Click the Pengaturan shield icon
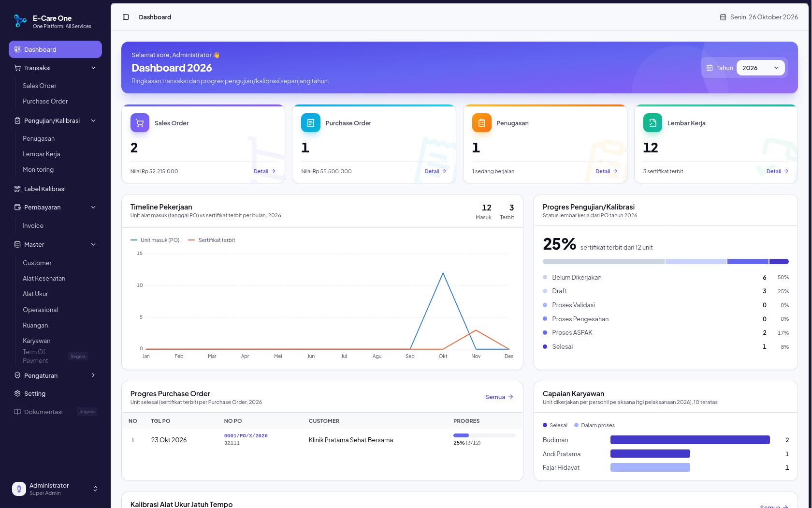 pyautogui.click(x=17, y=375)
